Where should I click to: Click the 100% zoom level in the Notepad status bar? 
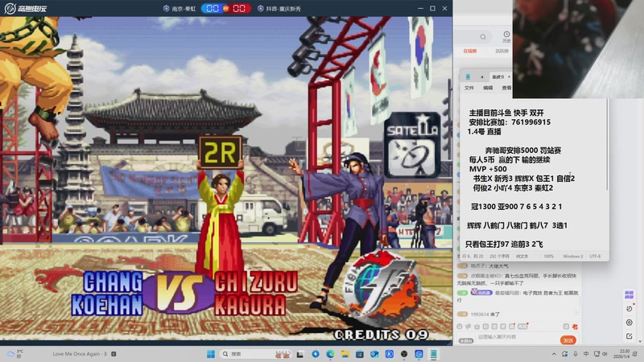pyautogui.click(x=549, y=256)
